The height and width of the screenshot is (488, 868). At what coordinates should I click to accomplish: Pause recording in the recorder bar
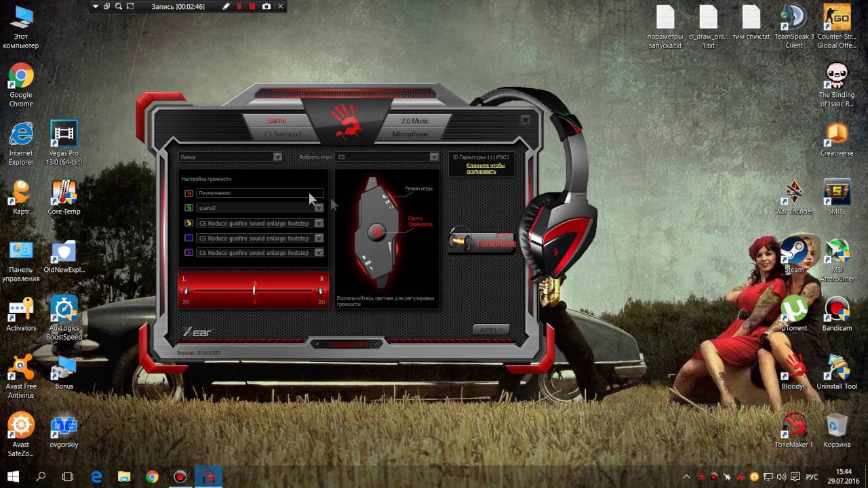[x=239, y=6]
